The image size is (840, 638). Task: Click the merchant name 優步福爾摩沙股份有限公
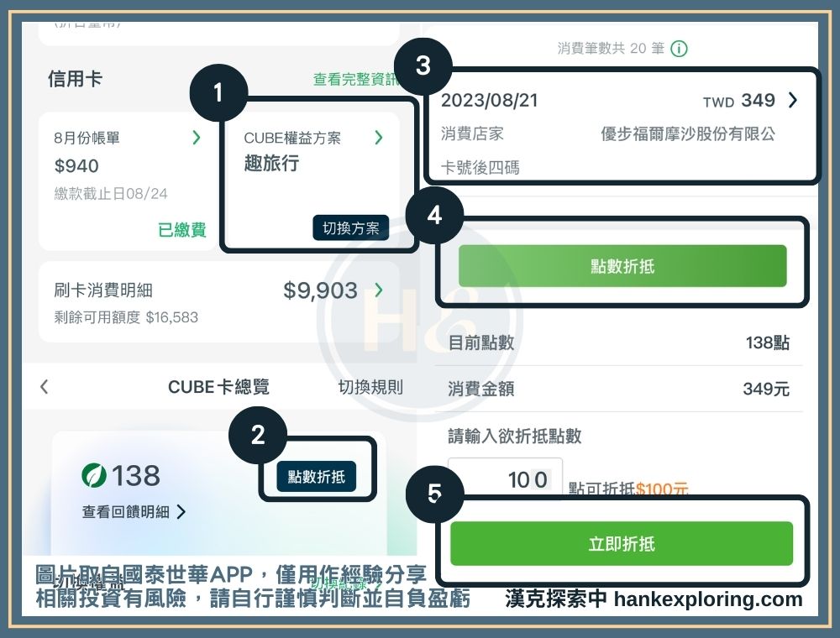[688, 133]
